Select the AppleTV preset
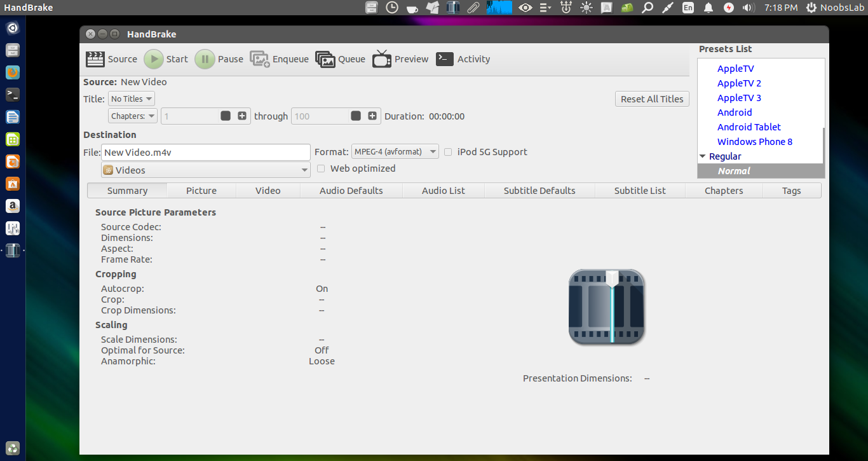868x461 pixels. pyautogui.click(x=735, y=69)
